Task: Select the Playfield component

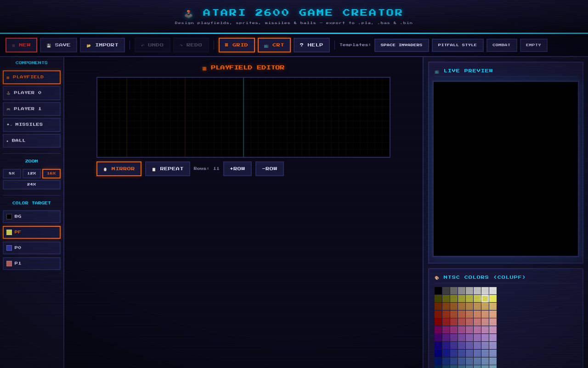Action: 32,77
